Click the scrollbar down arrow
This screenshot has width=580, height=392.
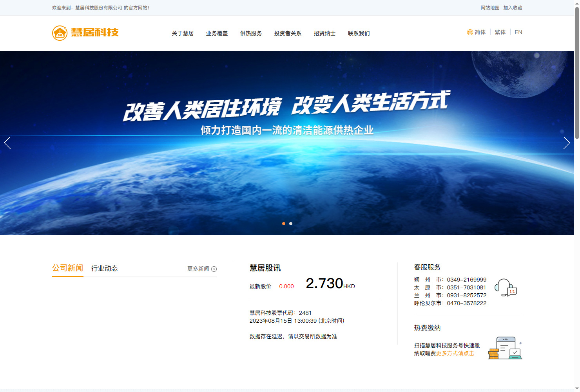click(x=577, y=389)
